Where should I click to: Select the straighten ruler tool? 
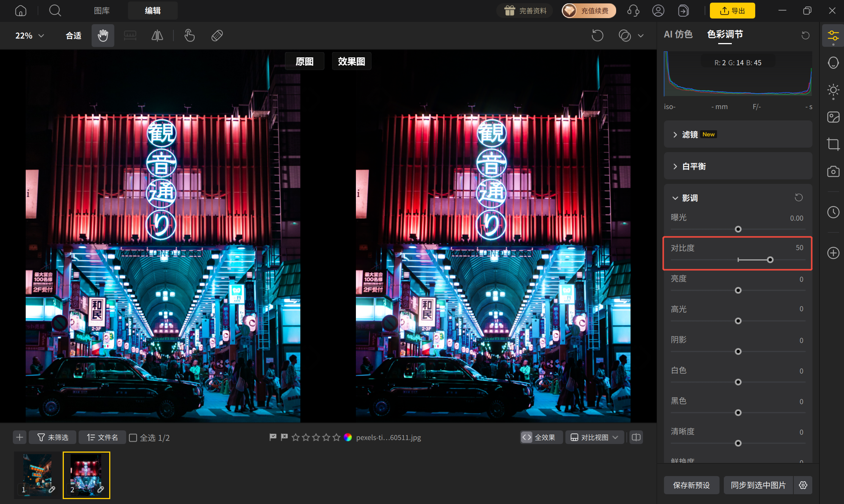pyautogui.click(x=130, y=35)
